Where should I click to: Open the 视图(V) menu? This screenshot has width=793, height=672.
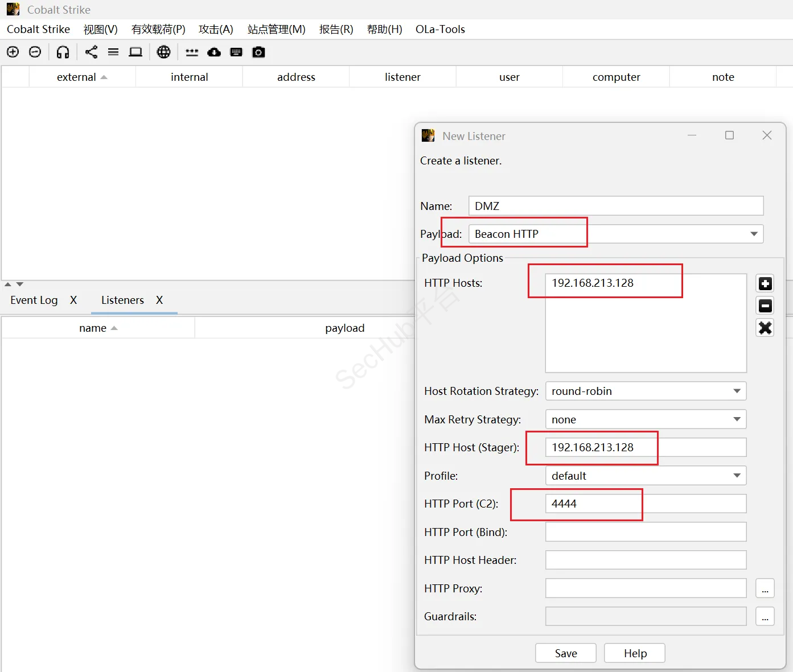coord(100,30)
